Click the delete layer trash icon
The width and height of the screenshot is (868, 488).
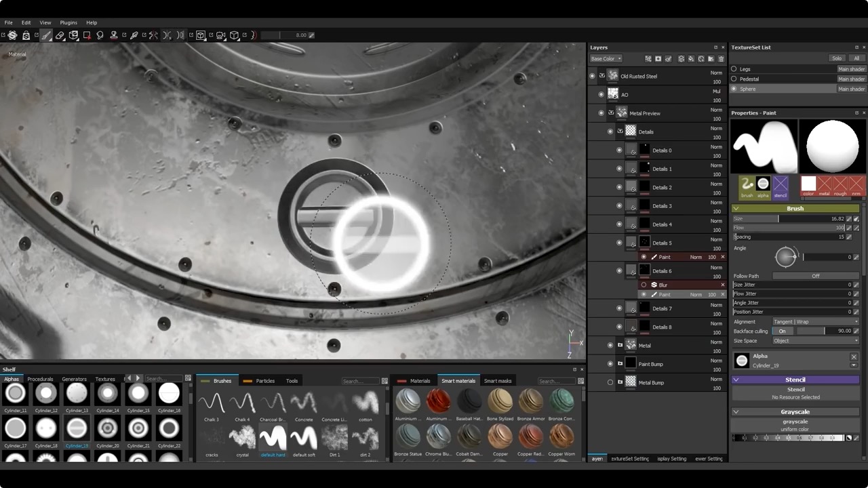(721, 59)
